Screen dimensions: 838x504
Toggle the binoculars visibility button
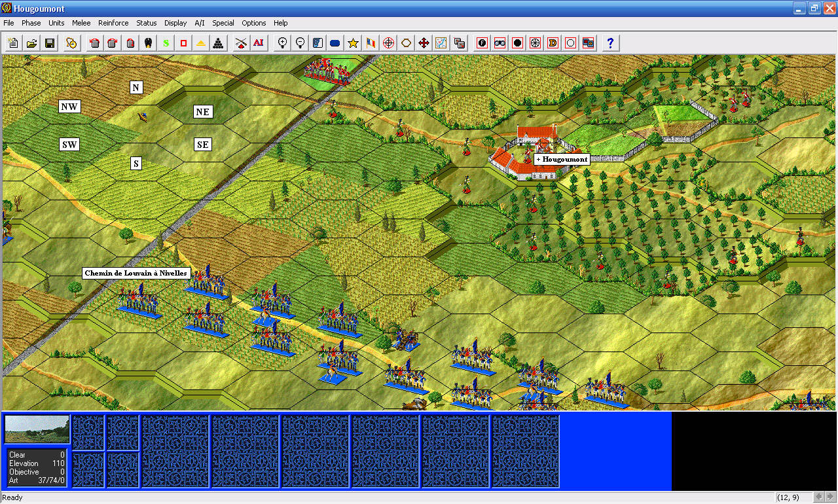coord(500,43)
